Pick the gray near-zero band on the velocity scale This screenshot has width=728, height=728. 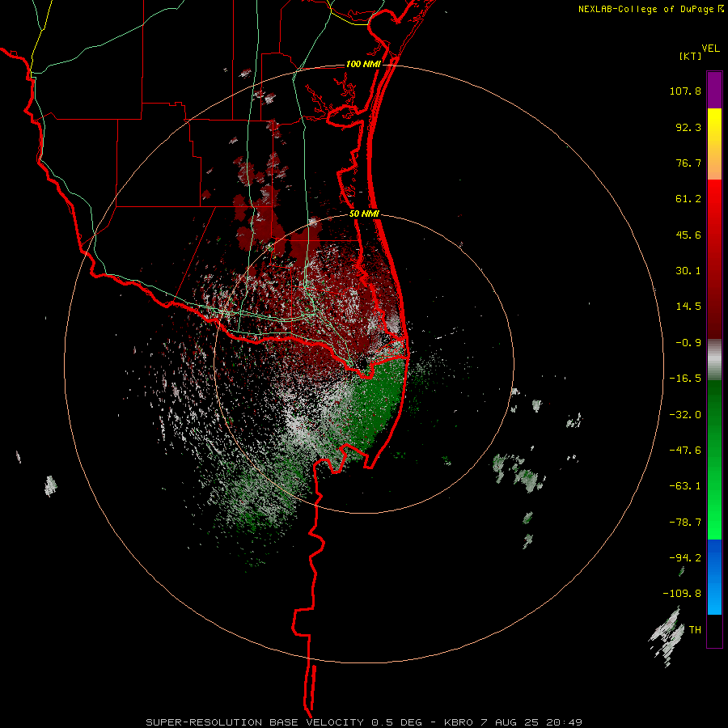pyautogui.click(x=714, y=359)
